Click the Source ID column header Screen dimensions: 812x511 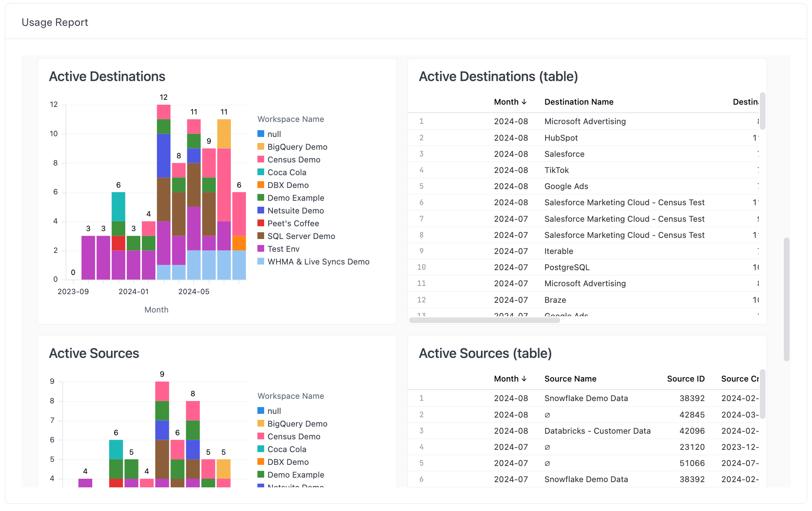pyautogui.click(x=686, y=379)
